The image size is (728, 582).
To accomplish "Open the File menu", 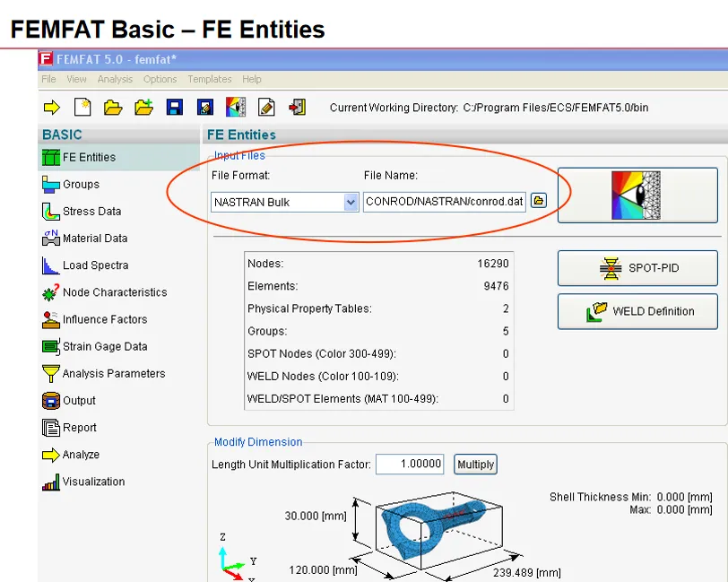I will coord(48,79).
